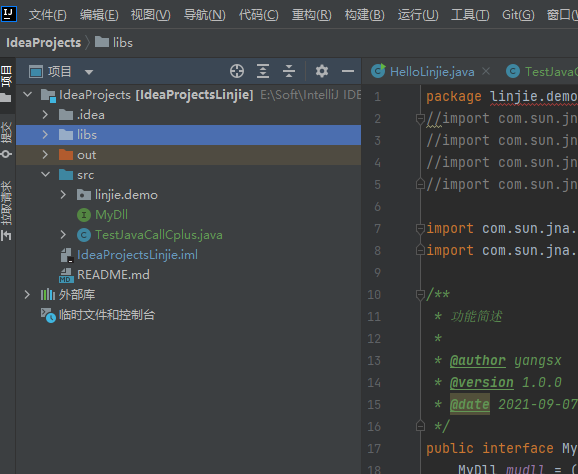Click the Collapse All toolbar icon
Viewport: 578px width, 474px height.
pos(289,71)
